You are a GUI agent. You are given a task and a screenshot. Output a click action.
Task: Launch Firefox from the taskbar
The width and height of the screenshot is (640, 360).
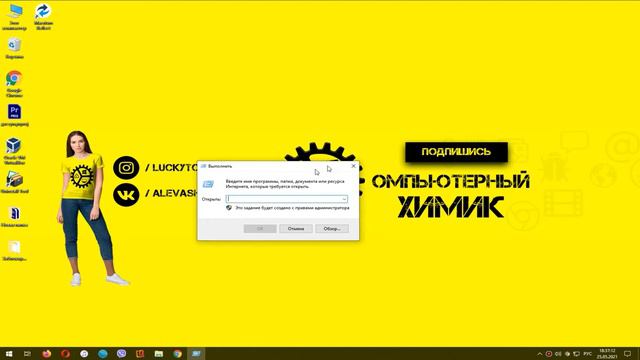[47, 354]
